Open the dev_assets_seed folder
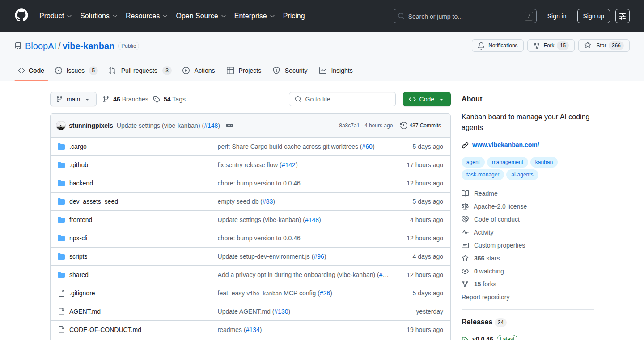This screenshot has height=340, width=644. [93, 201]
